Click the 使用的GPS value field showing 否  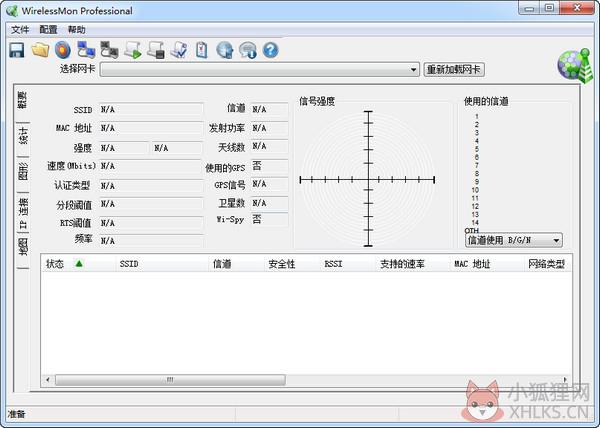coord(269,166)
